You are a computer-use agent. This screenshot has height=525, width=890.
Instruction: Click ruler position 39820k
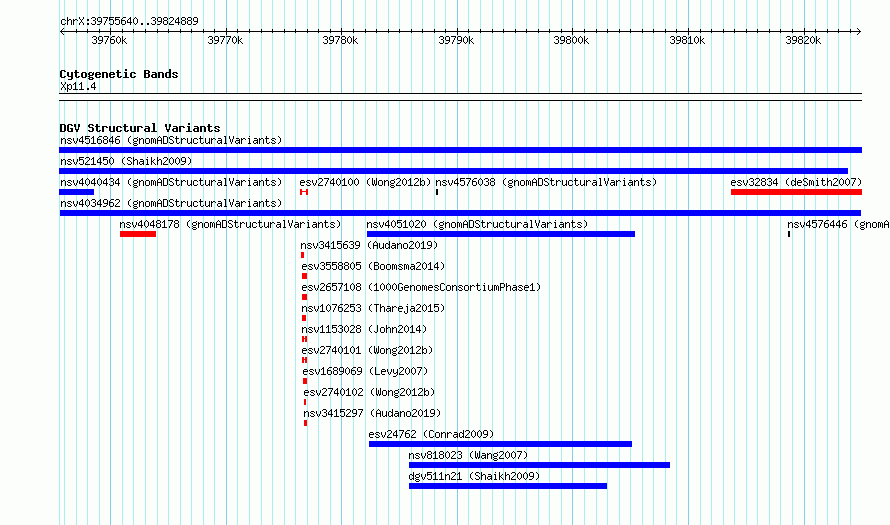[x=803, y=40]
